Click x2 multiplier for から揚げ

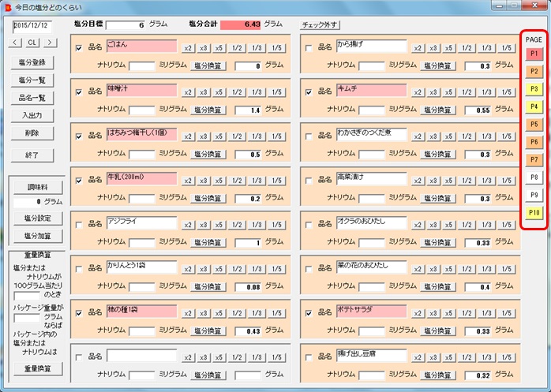(418, 48)
